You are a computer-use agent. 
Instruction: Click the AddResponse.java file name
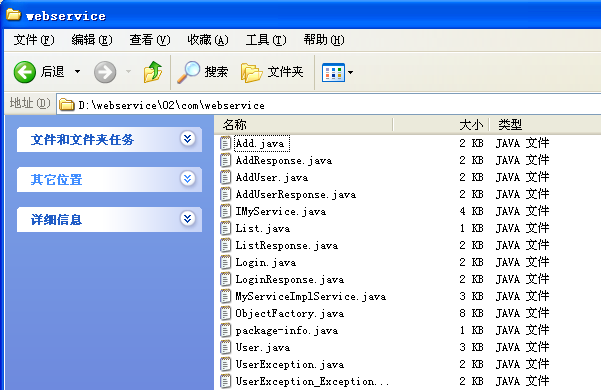pyautogui.click(x=284, y=161)
